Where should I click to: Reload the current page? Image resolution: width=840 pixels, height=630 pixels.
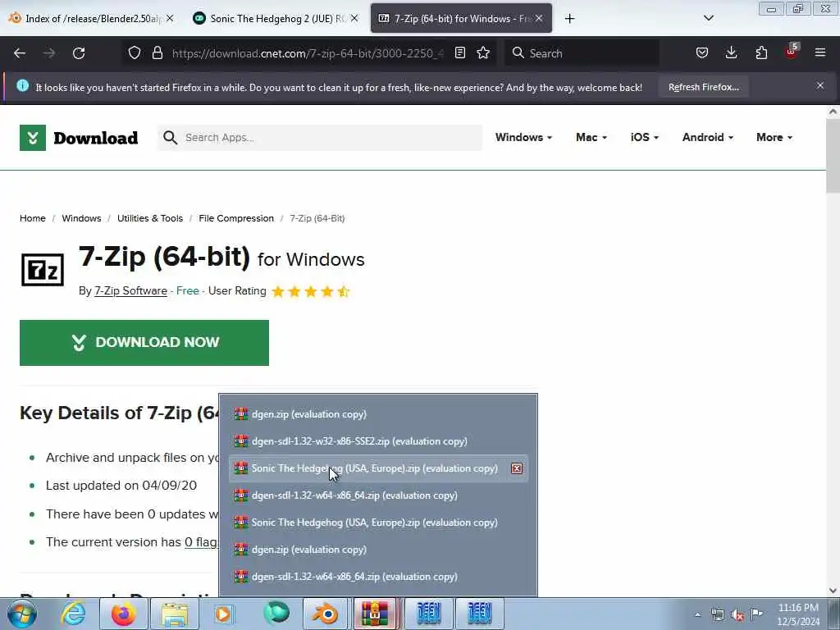pos(79,53)
